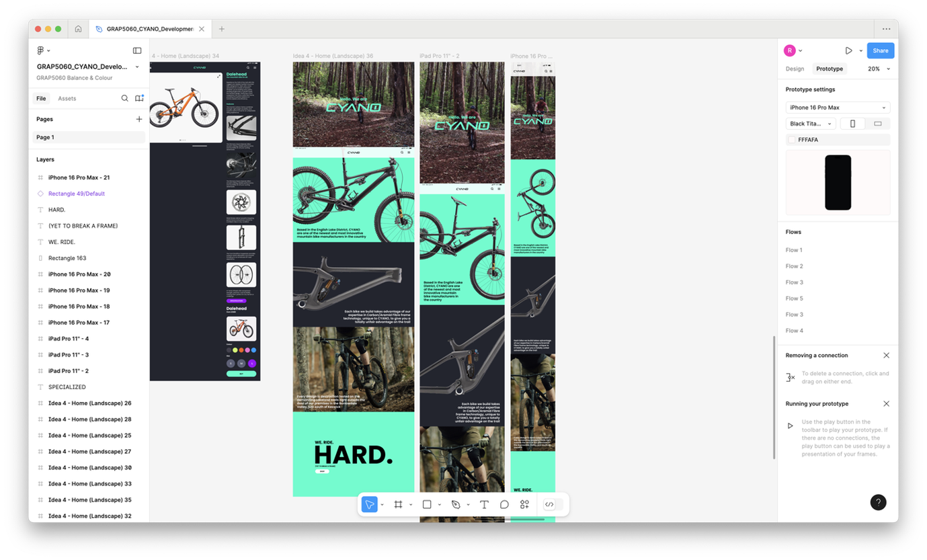This screenshot has width=927, height=560.
Task: Click the FFFAFA background color swatch
Action: point(792,140)
